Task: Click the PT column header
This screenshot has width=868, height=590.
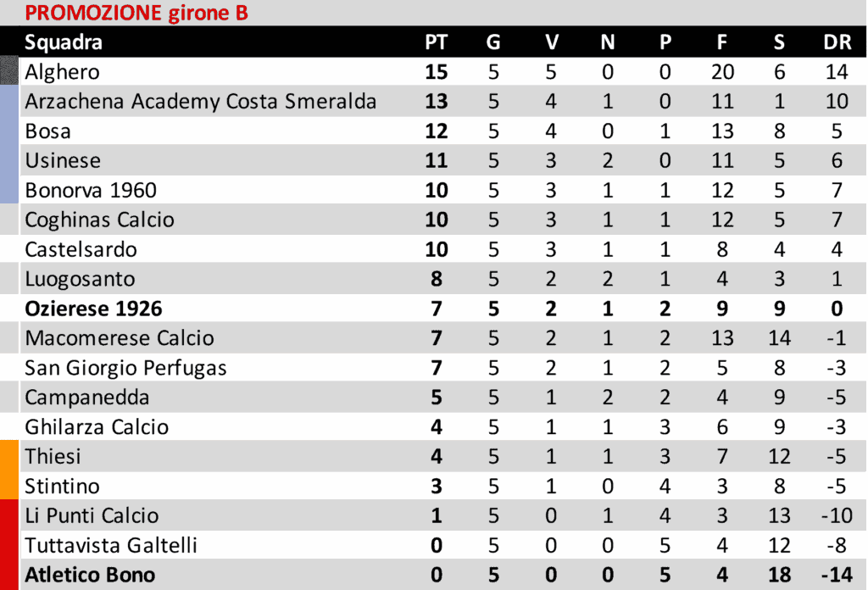Action: point(436,42)
